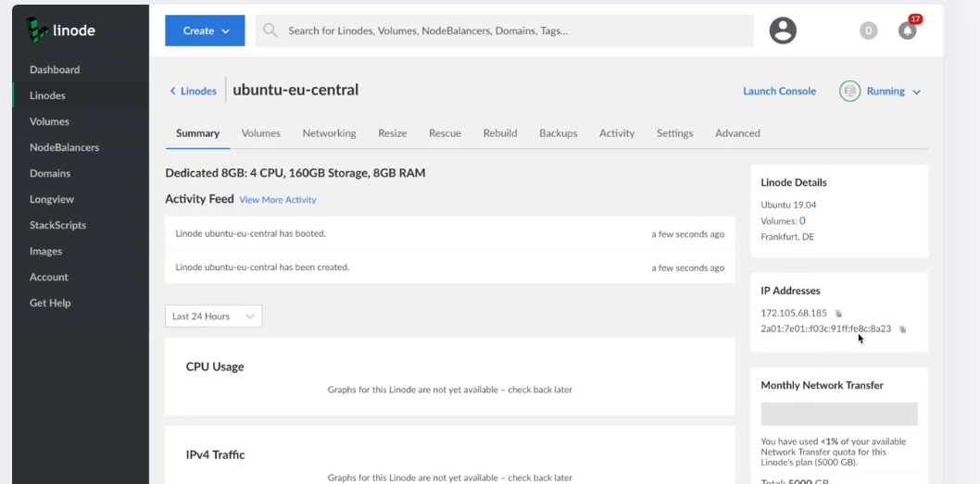
Task: Click the Monthly Network Transfer usage bar
Action: [x=838, y=414]
